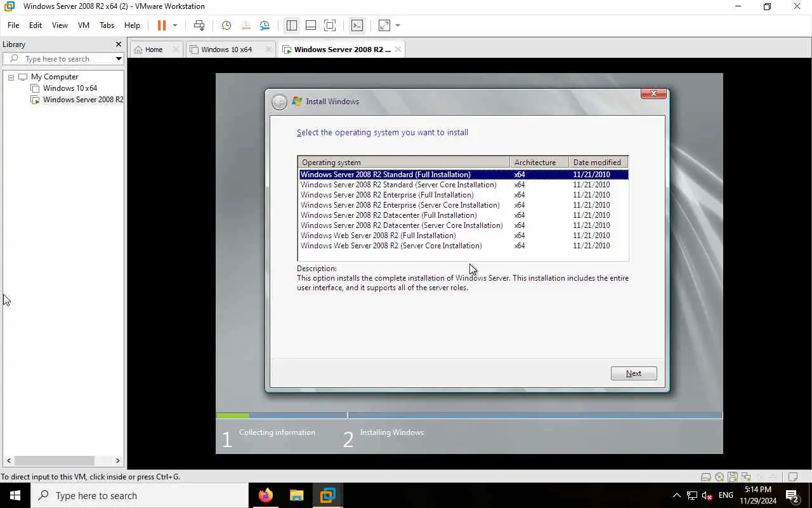
Task: Click the stretch guest display icon
Action: 384,25
